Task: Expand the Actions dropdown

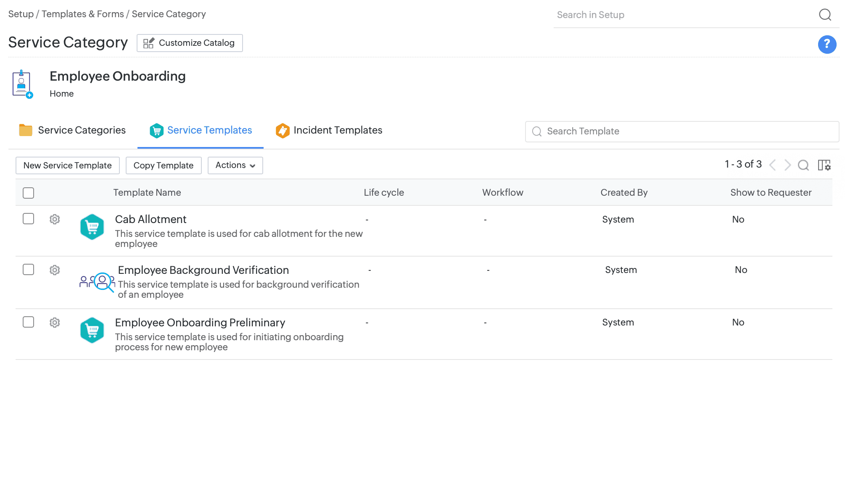Action: (235, 165)
